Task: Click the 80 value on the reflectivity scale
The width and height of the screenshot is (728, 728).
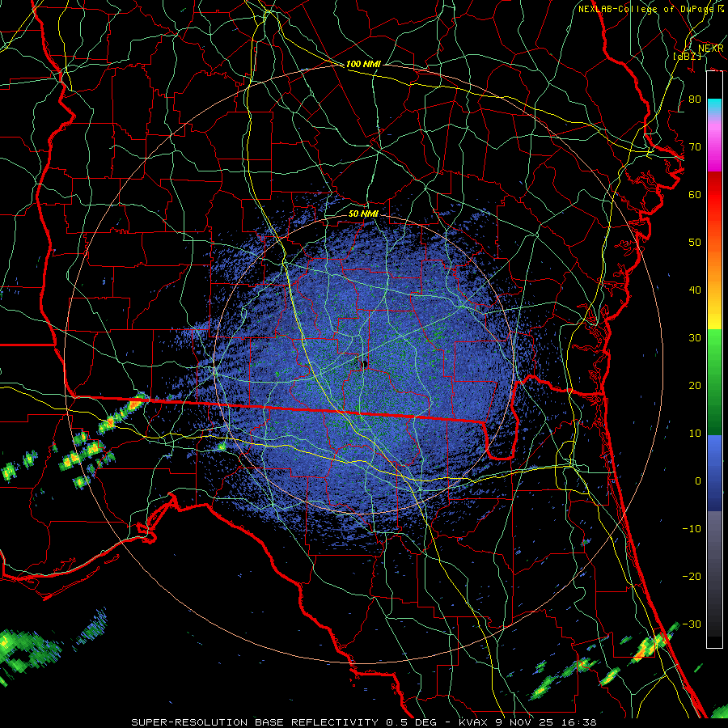Action: point(695,99)
